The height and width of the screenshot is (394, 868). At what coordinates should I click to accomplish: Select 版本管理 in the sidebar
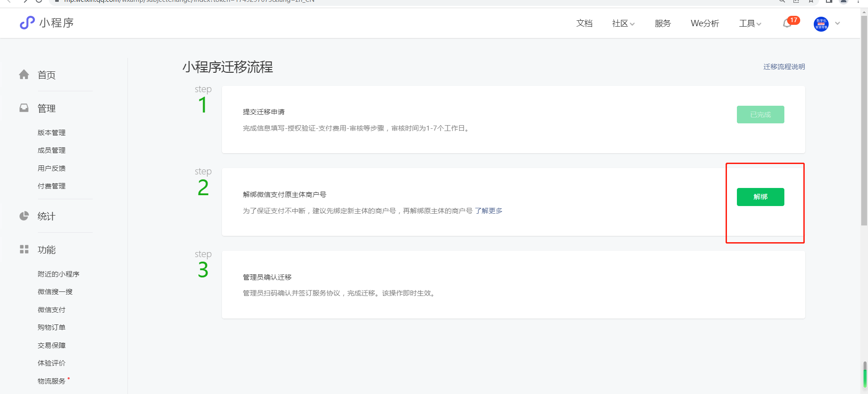click(x=52, y=132)
